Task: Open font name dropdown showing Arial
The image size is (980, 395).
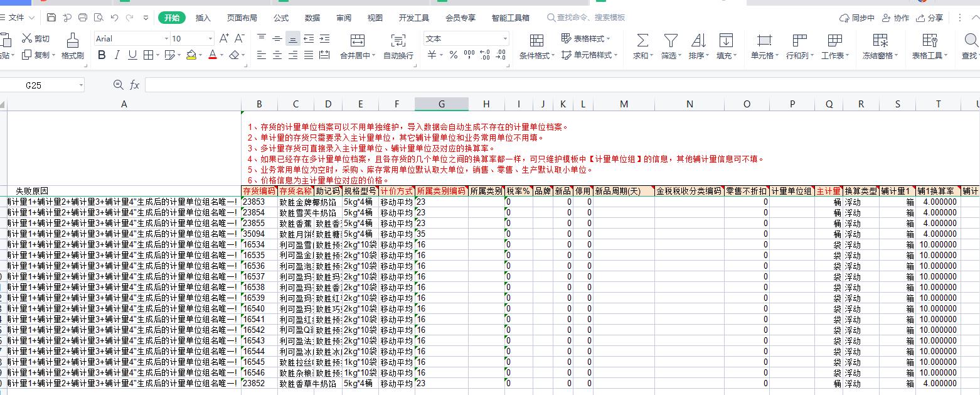Action: point(166,39)
